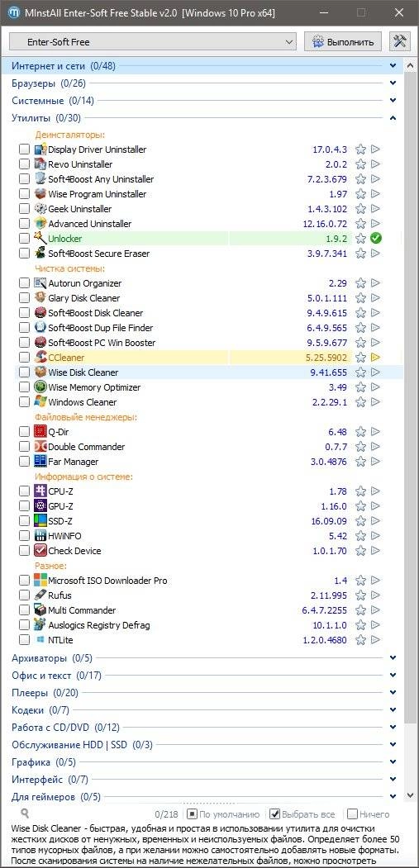Image resolution: width=419 pixels, height=868 pixels.
Task: Click the Far Manager app icon
Action: pyautogui.click(x=40, y=462)
